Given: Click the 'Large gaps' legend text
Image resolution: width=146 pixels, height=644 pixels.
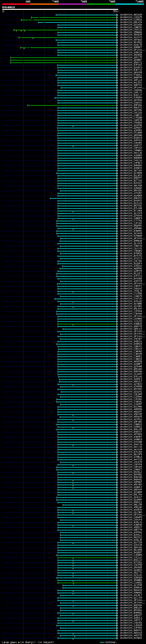Looking at the screenshot, I should pos(10,642).
